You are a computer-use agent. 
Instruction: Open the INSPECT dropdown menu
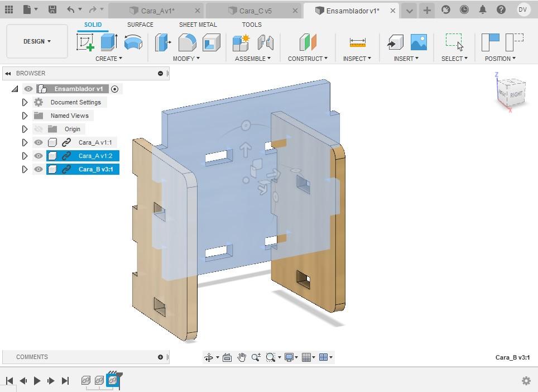(x=357, y=59)
